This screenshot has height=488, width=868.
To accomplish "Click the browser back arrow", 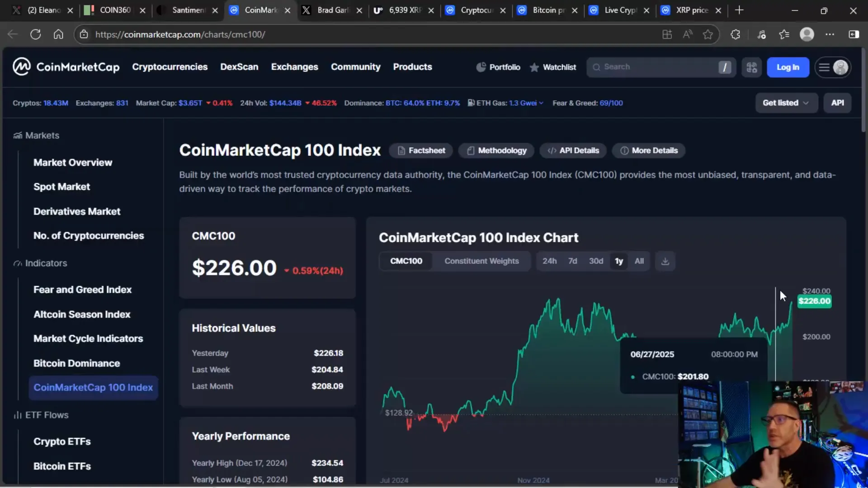I will (13, 34).
